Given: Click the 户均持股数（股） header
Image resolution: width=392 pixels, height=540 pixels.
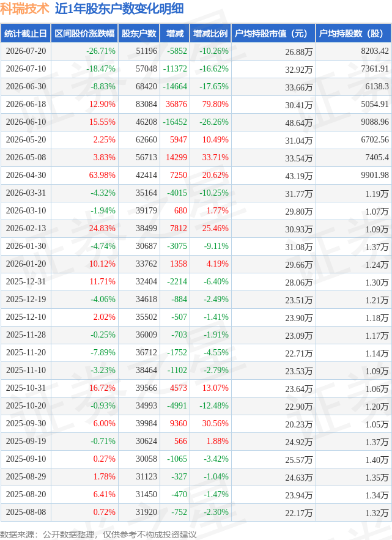Looking at the screenshot, I should (353, 34).
